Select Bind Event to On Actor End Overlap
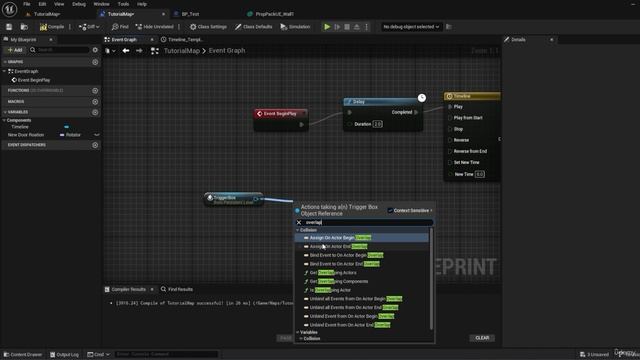 (x=362, y=264)
